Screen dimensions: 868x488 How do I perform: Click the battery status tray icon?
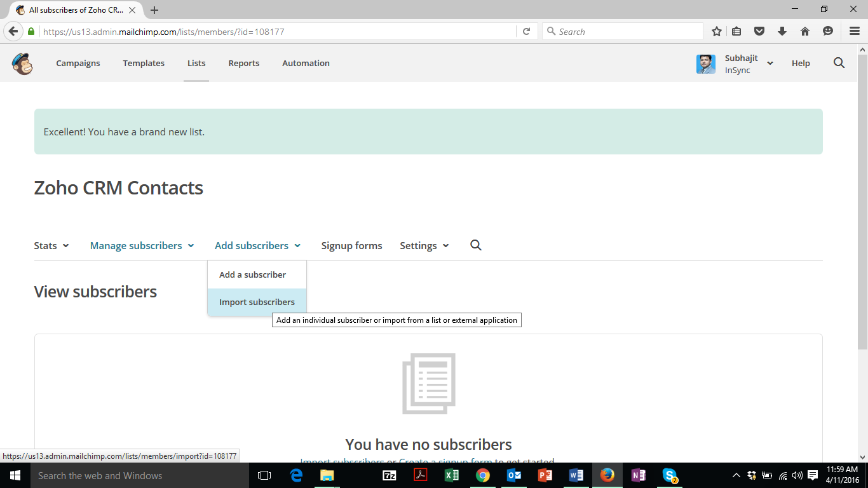pyautogui.click(x=767, y=475)
